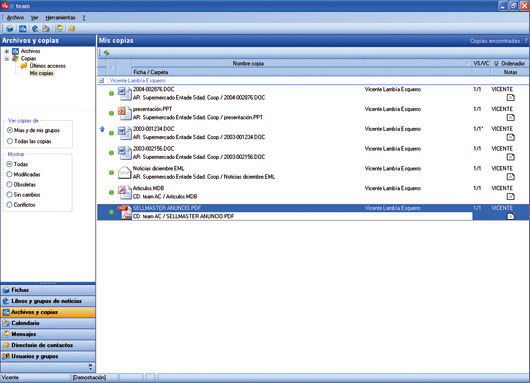
Task: Open the Archivos y copias section
Action: [48, 312]
